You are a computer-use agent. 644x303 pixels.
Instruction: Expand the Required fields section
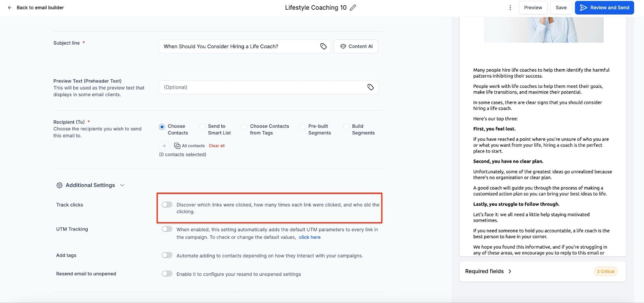coord(510,272)
